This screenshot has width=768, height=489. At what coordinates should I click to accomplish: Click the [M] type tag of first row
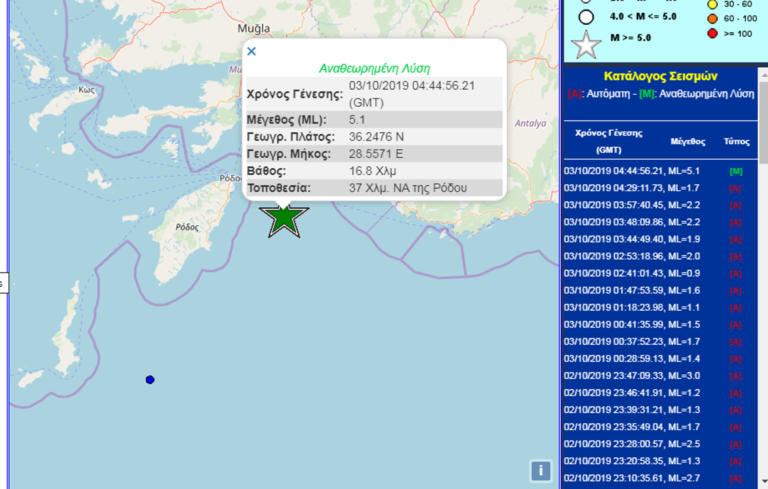[735, 171]
